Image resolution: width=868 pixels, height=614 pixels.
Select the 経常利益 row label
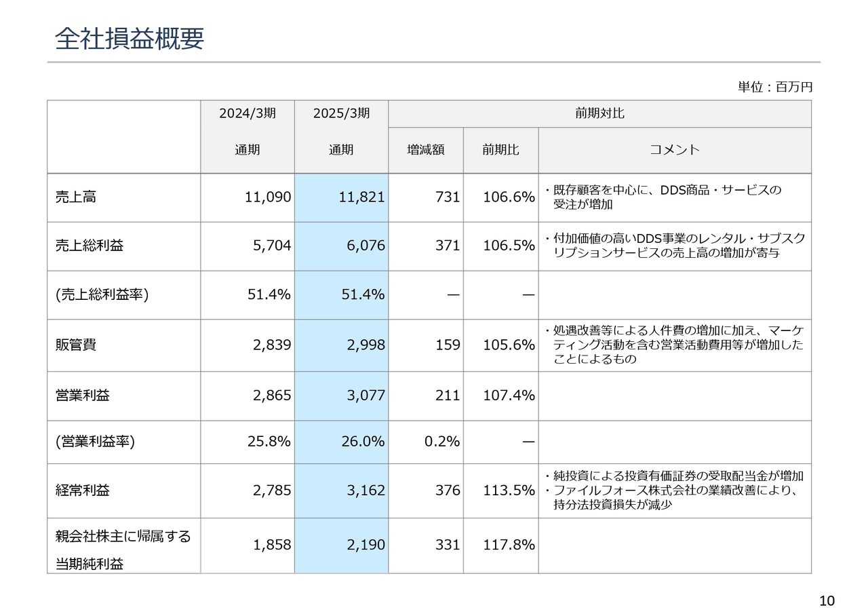[82, 491]
